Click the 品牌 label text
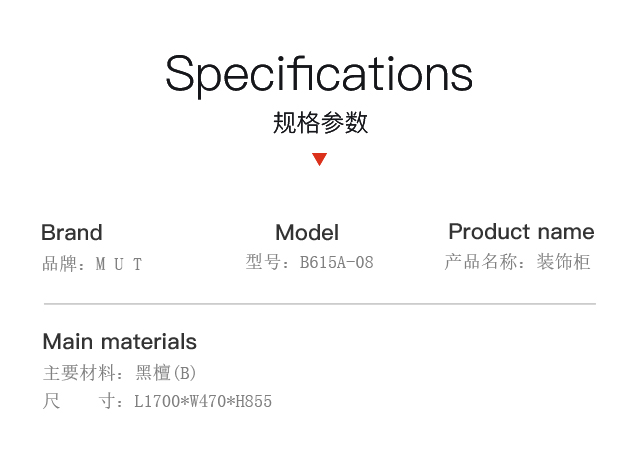The width and height of the screenshot is (640, 469). 60,264
